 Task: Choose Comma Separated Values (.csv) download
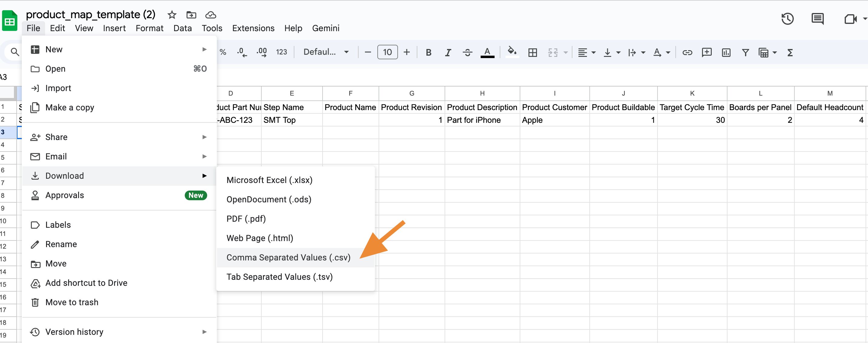(288, 257)
